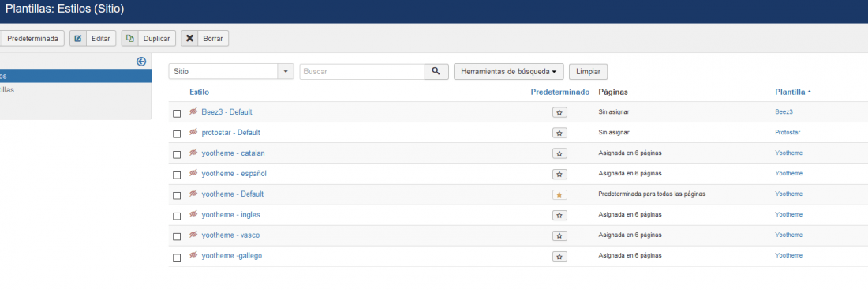The width and height of the screenshot is (868, 290).
Task: Click the Predeterminada toolbar button
Action: point(32,38)
